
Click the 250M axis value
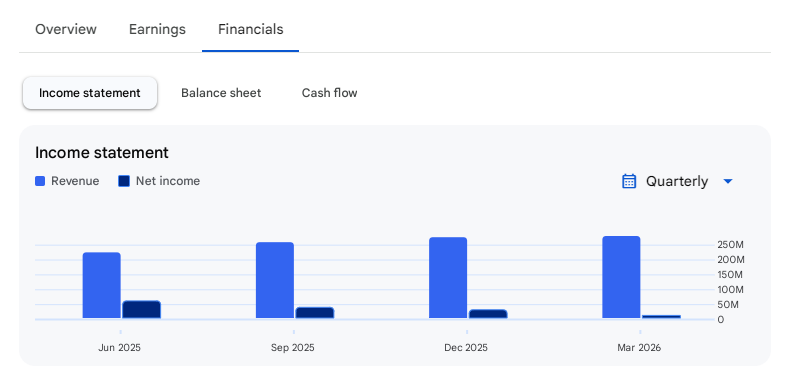pyautogui.click(x=731, y=245)
